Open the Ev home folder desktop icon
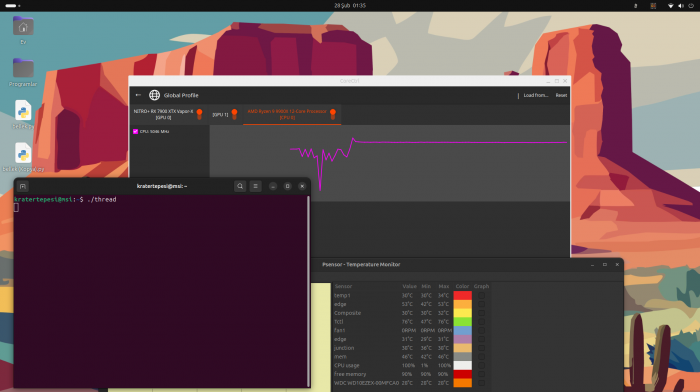The image size is (700, 392). (x=23, y=27)
